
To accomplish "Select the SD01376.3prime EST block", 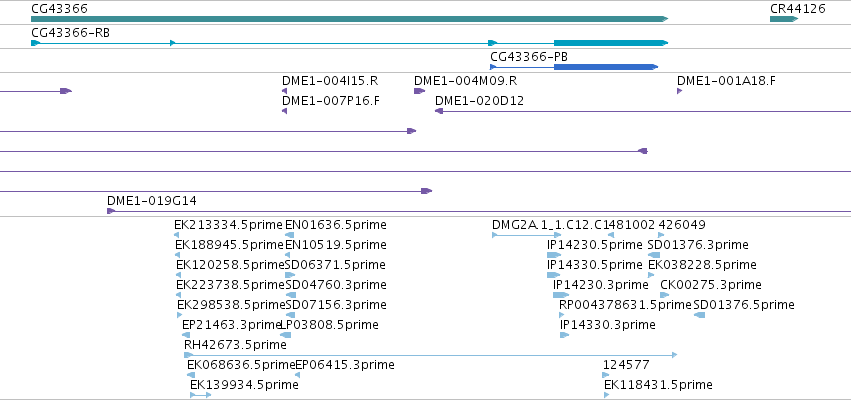I will click(654, 255).
